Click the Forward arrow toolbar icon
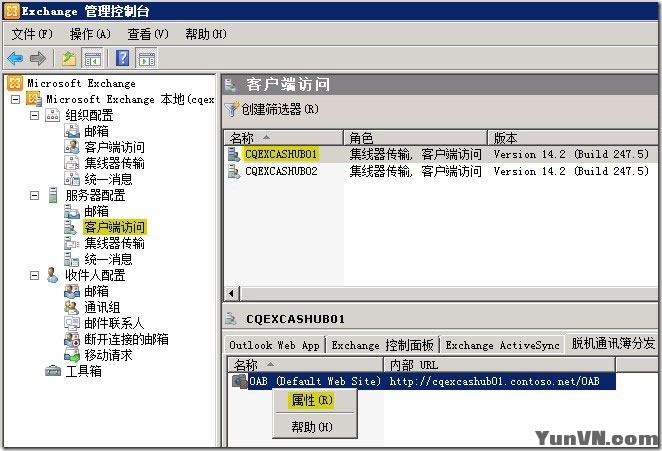Viewport: 662px width, 451px height. (x=38, y=58)
